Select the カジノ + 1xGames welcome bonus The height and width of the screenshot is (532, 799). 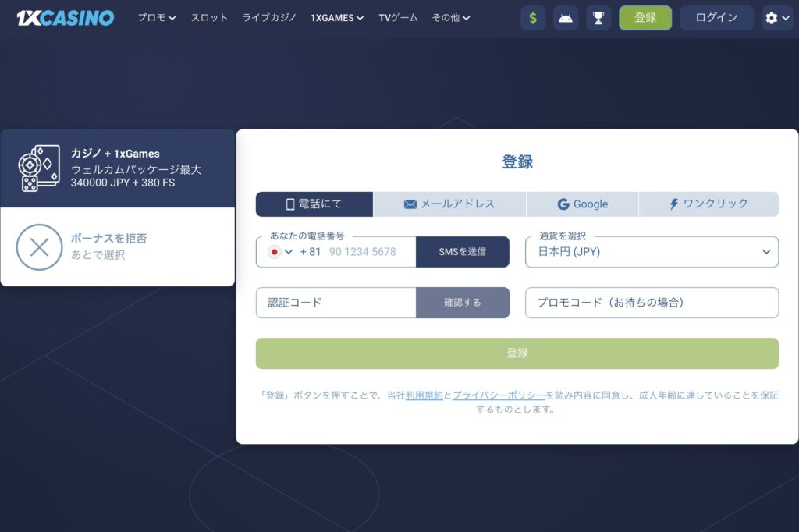(x=117, y=168)
